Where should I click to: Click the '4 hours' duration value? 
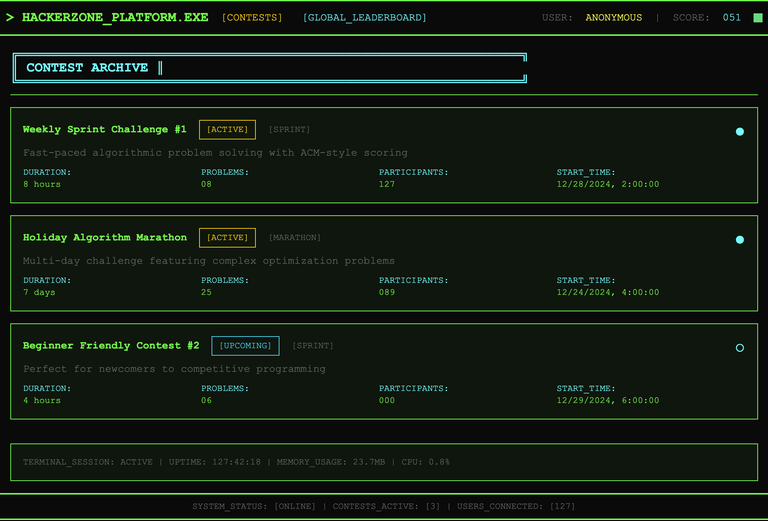pos(42,401)
